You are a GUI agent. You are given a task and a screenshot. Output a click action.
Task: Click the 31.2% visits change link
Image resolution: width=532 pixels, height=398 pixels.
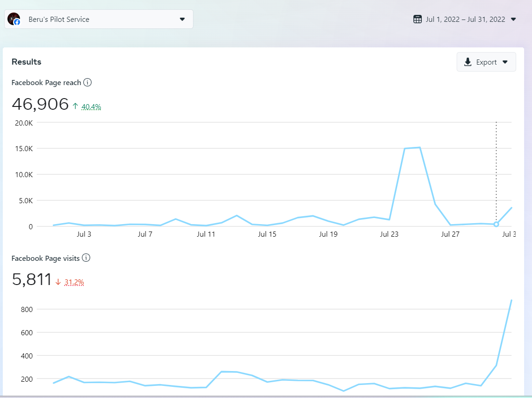pos(74,282)
